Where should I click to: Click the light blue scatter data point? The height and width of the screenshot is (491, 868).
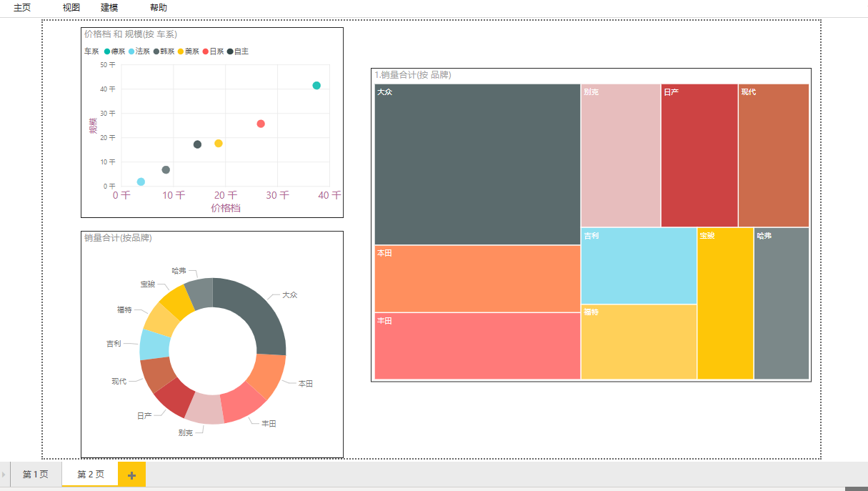pos(141,182)
